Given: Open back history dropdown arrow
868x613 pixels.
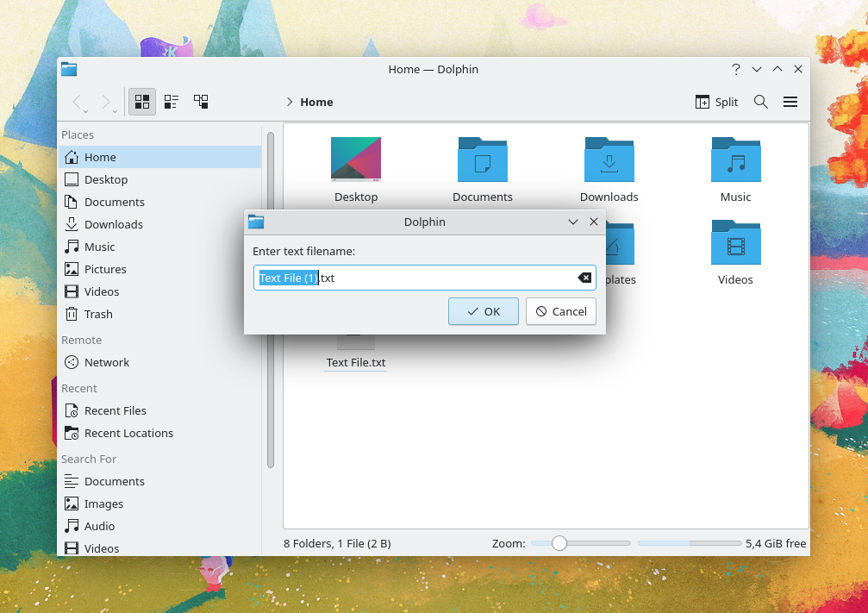Looking at the screenshot, I should [86, 112].
